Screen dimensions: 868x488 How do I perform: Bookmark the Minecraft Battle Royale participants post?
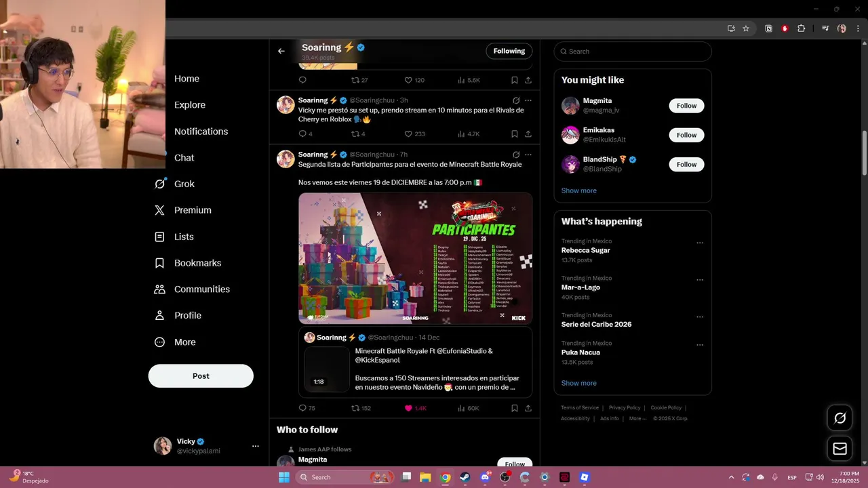tap(515, 408)
